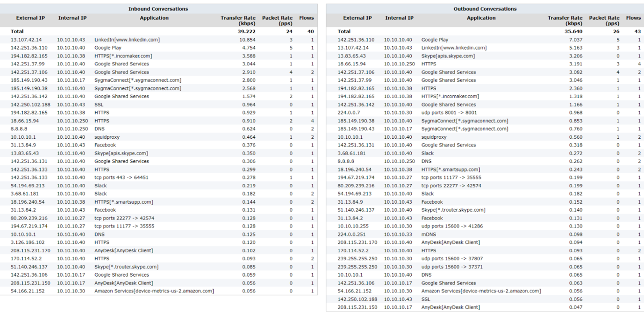Sort outbound table by Packet Rate (pps)
This screenshot has height=312, width=644.
point(604,21)
